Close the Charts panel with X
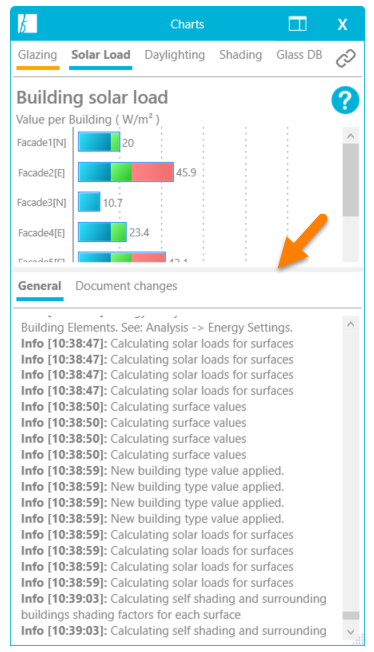 click(x=342, y=25)
